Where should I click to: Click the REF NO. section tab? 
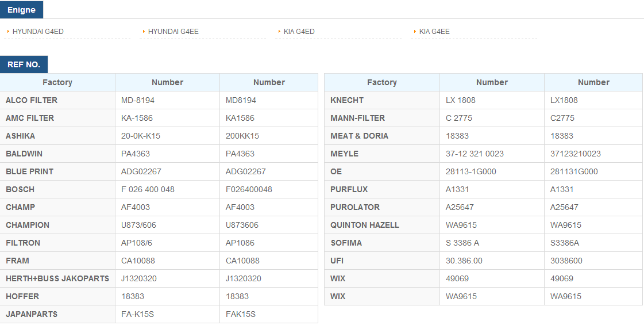point(24,64)
